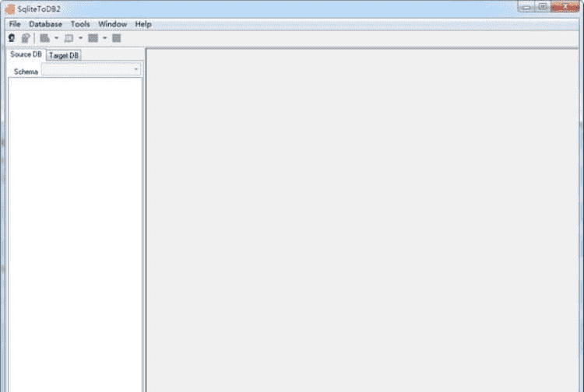Click the second toolbar icon with question mark

[x=26, y=38]
